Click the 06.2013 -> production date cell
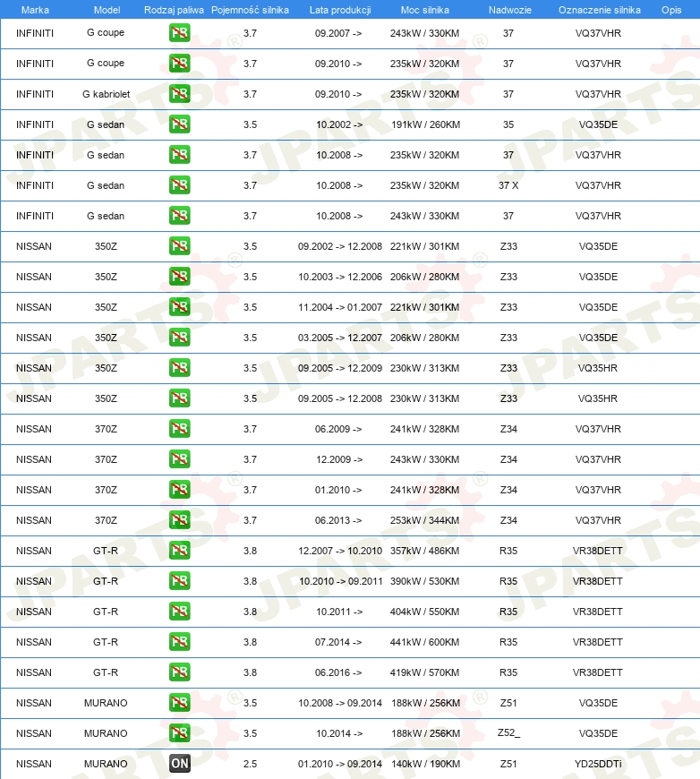The width and height of the screenshot is (700, 779). click(x=338, y=520)
